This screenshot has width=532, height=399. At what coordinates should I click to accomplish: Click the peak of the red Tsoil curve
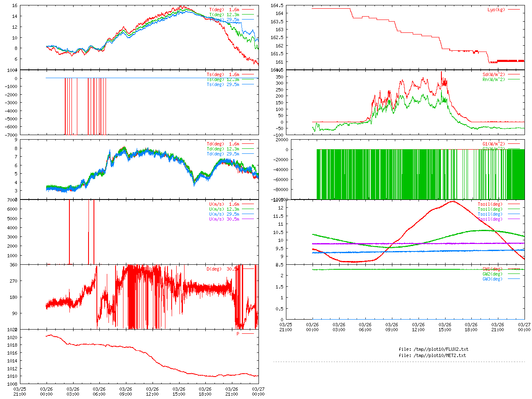tap(452, 202)
